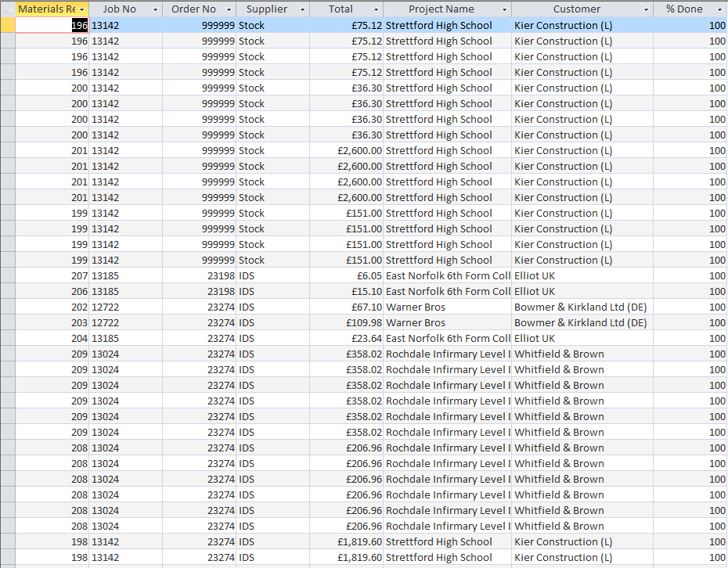This screenshot has height=568, width=728.
Task: Click Kier Construction (L) in the highlighted row
Action: pos(563,26)
